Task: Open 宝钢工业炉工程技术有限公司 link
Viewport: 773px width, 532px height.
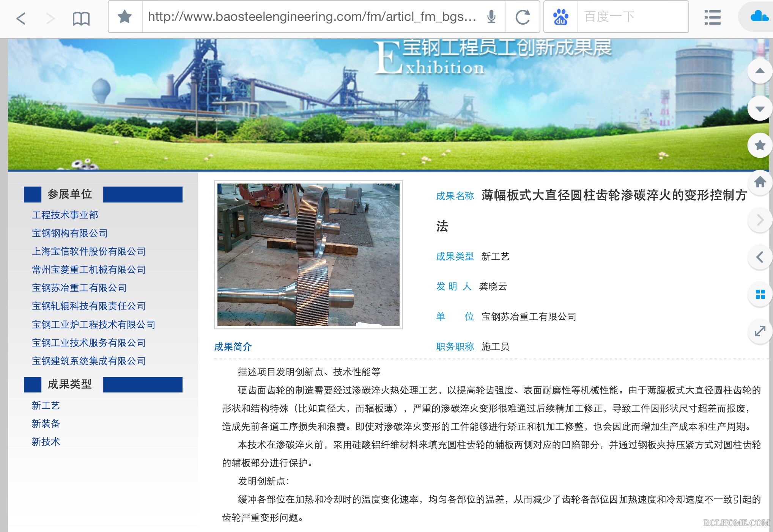Action: point(93,325)
